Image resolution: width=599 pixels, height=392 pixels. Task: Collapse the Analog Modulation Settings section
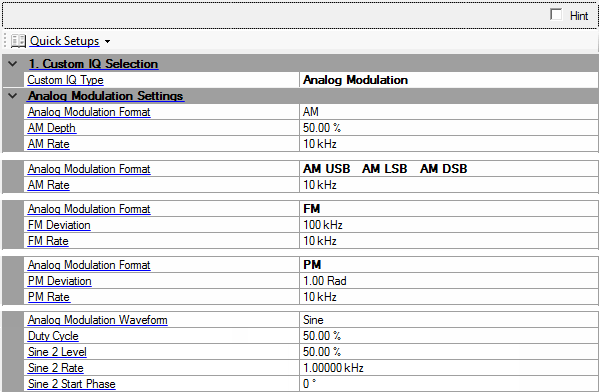(13, 96)
